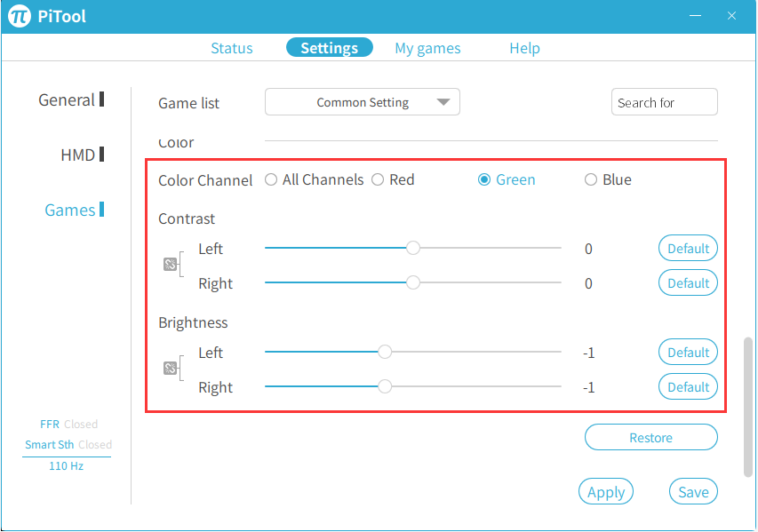Open the My games tab
Viewport: 758px width, 532px height.
[427, 48]
